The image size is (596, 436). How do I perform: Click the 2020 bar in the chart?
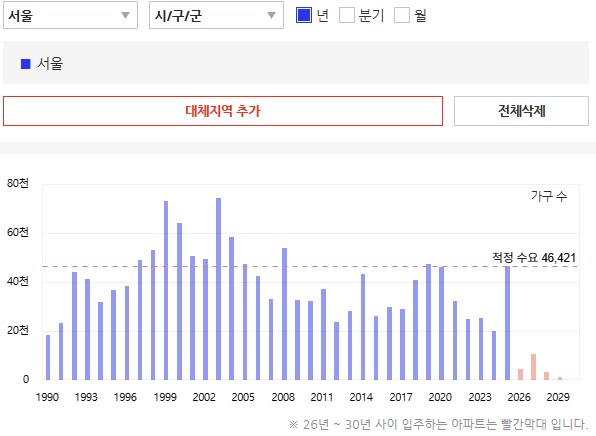click(442, 323)
